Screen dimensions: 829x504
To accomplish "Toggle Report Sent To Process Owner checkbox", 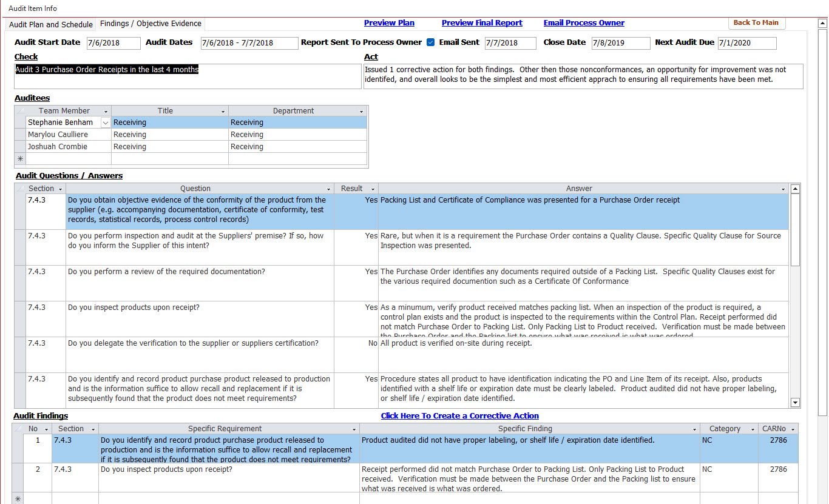I will click(x=430, y=42).
